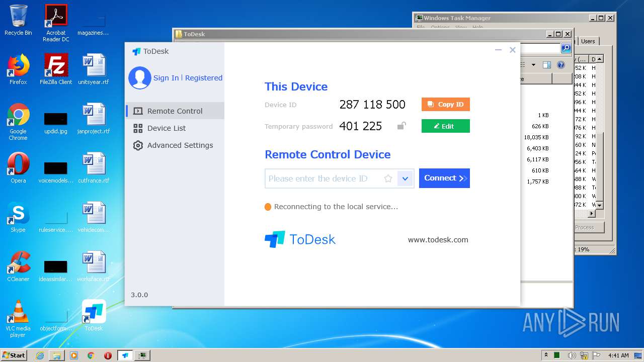The width and height of the screenshot is (644, 362).
Task: Open Firefox desktop icon
Action: pyautogui.click(x=18, y=69)
